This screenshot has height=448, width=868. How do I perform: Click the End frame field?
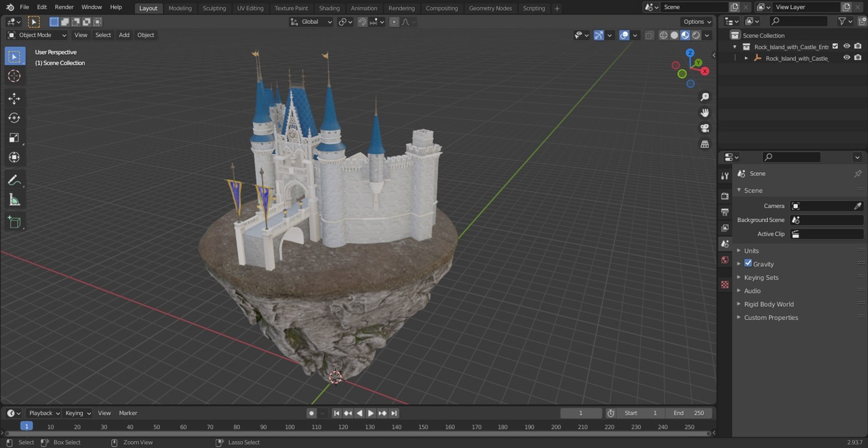689,413
